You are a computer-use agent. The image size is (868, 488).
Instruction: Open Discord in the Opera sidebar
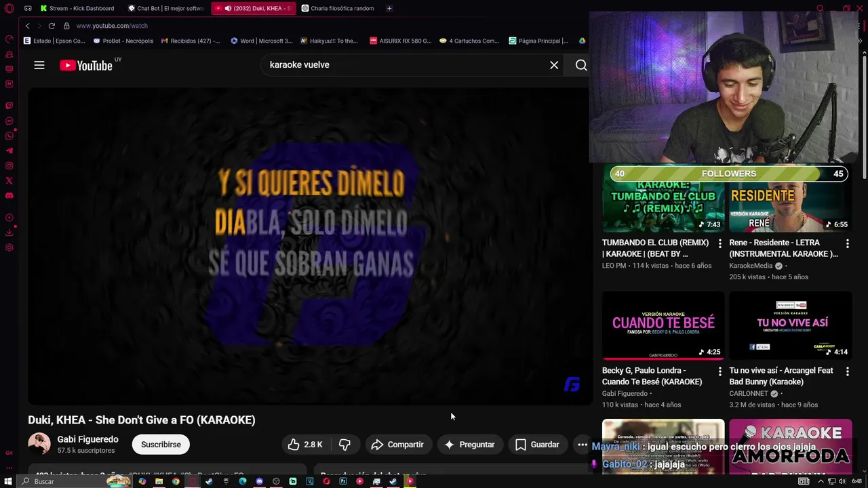point(9,196)
